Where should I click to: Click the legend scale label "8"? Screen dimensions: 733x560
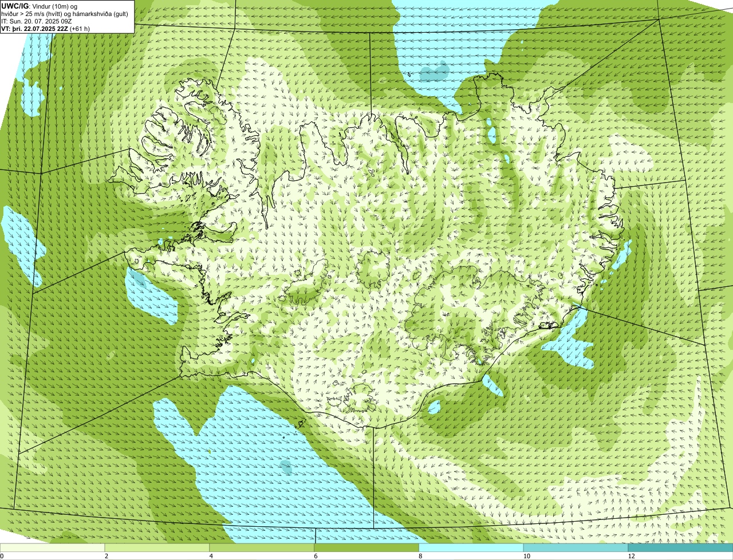[420, 556]
